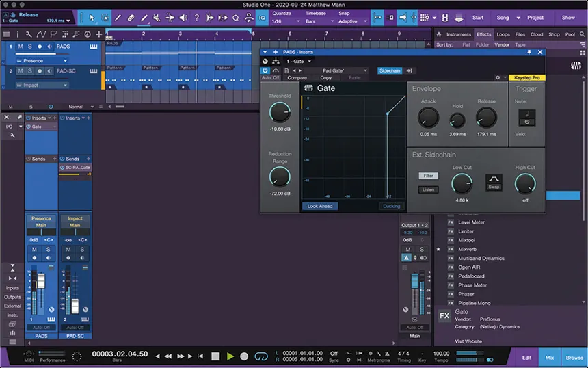Arm record on the PADS track
This screenshot has height=368, width=588.
(x=40, y=47)
